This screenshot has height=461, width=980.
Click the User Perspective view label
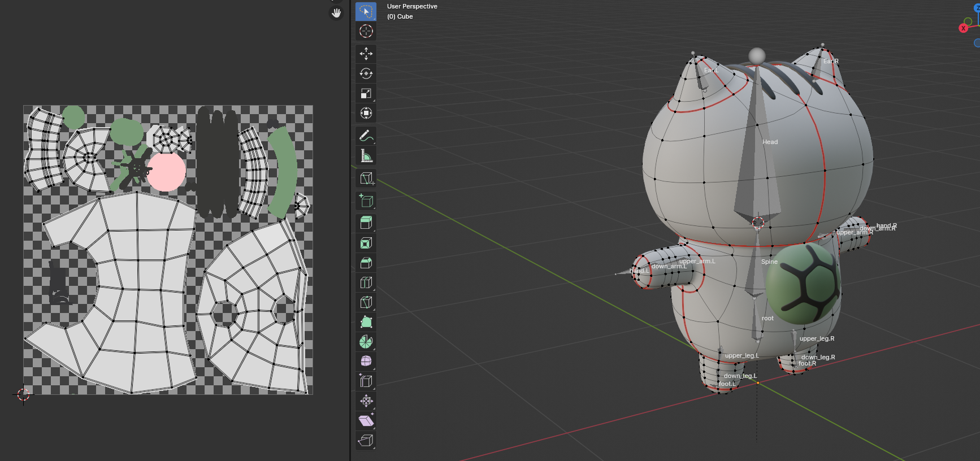pyautogui.click(x=412, y=6)
